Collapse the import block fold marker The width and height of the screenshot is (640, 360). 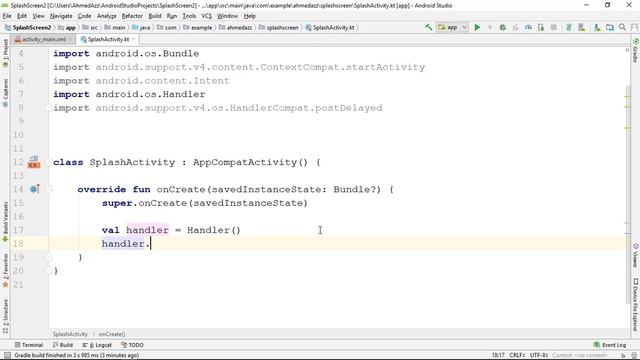point(48,108)
